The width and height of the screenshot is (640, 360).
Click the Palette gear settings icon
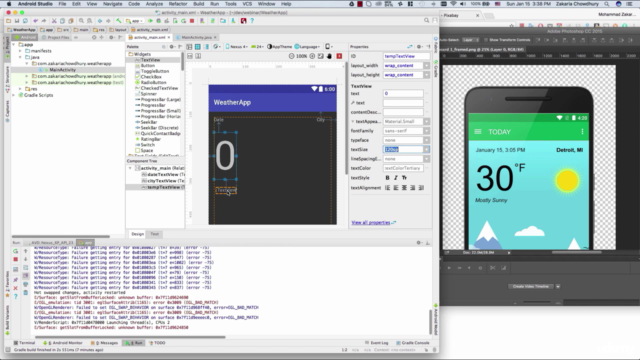[172, 47]
